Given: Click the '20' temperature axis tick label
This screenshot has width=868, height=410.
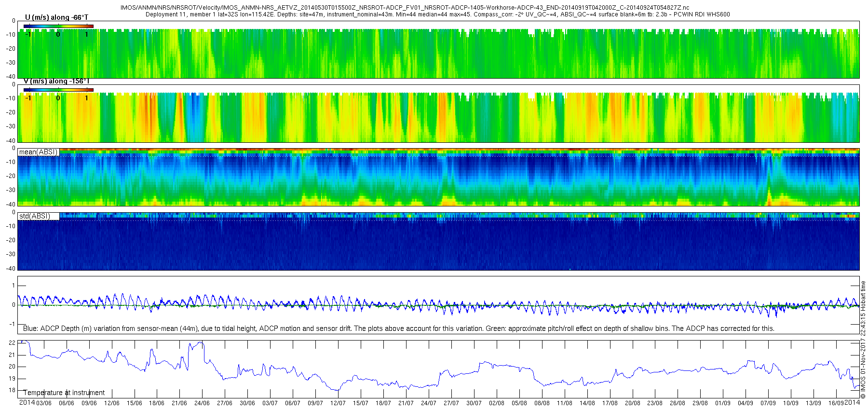Looking at the screenshot, I should [x=13, y=367].
